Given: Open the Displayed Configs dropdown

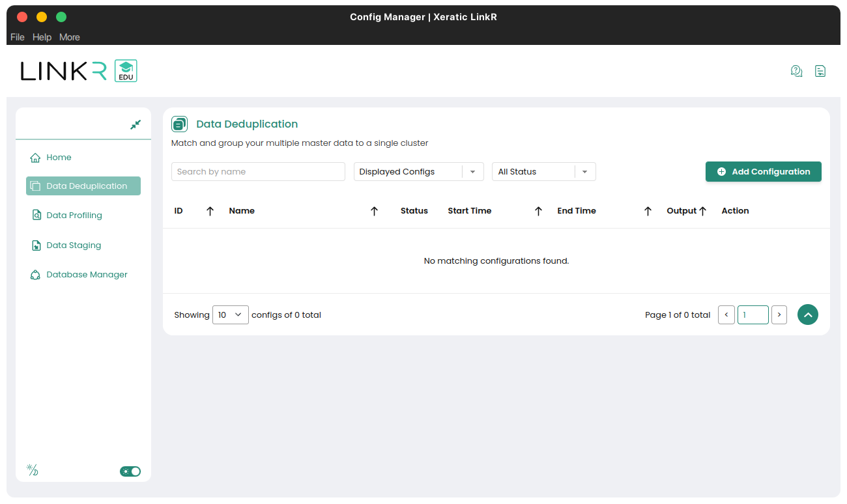Looking at the screenshot, I should coord(418,172).
